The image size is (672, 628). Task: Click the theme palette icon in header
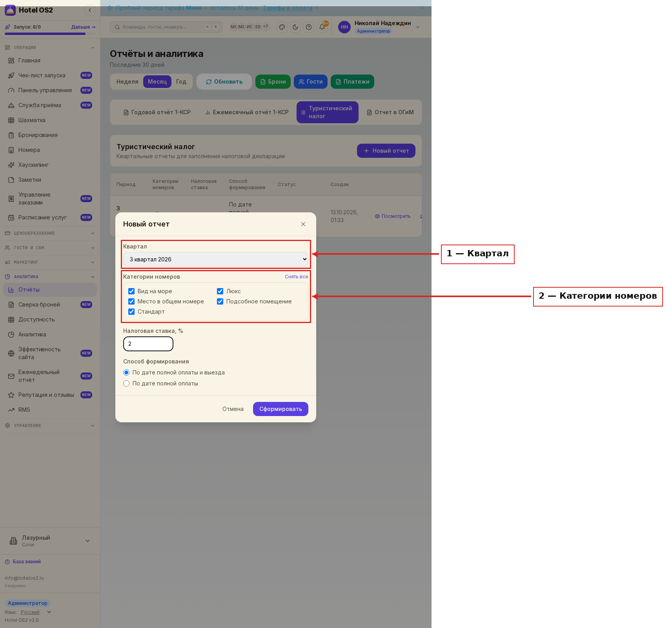pos(282,27)
